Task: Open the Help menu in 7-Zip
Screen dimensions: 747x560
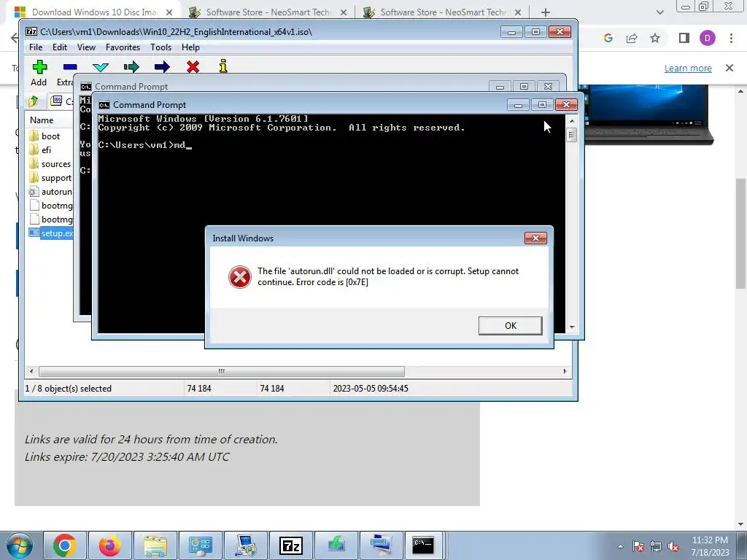Action: coord(190,47)
